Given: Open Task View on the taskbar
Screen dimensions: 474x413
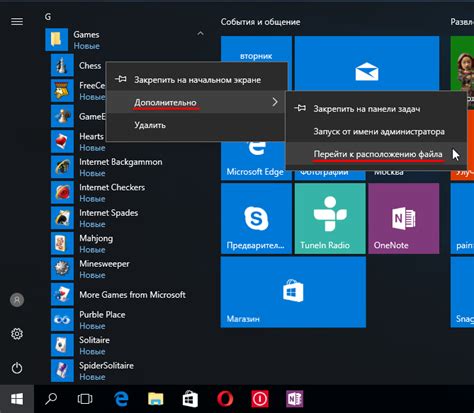Looking at the screenshot, I should tap(85, 399).
